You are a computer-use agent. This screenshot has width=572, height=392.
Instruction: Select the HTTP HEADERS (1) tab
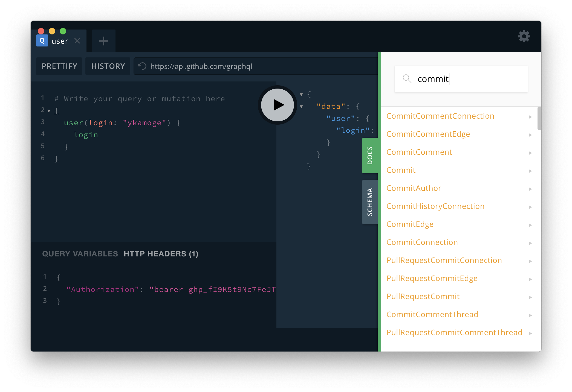tap(161, 254)
